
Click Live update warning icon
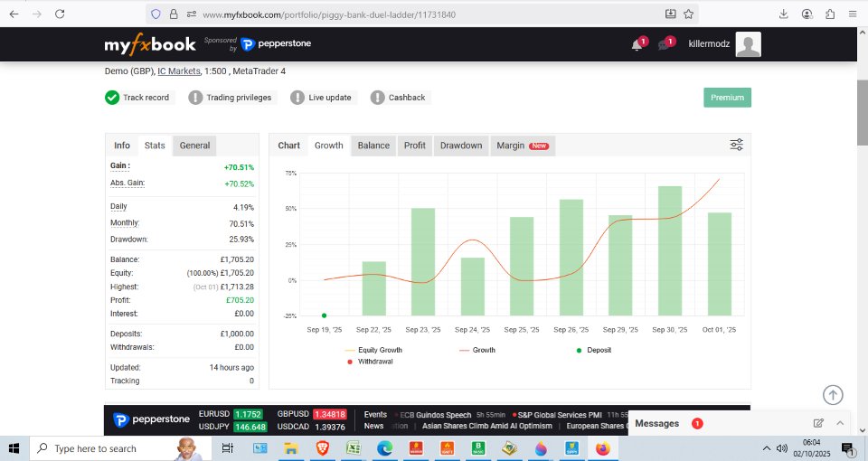pyautogui.click(x=297, y=98)
